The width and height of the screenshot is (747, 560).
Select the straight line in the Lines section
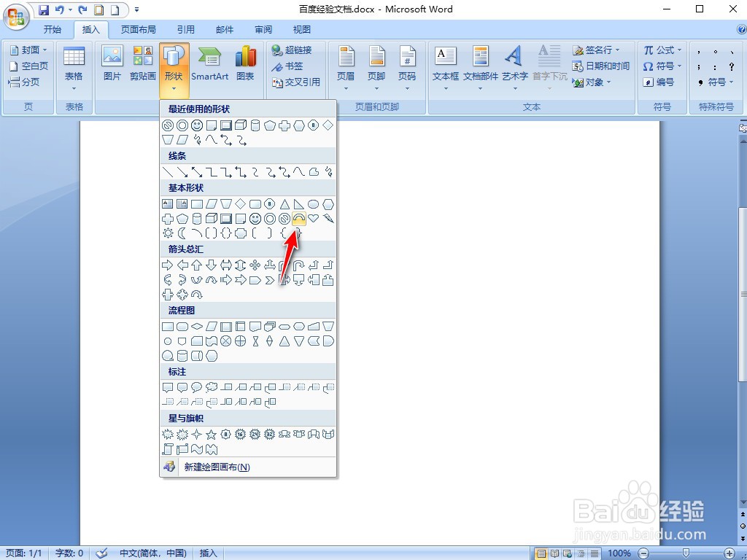pos(168,172)
